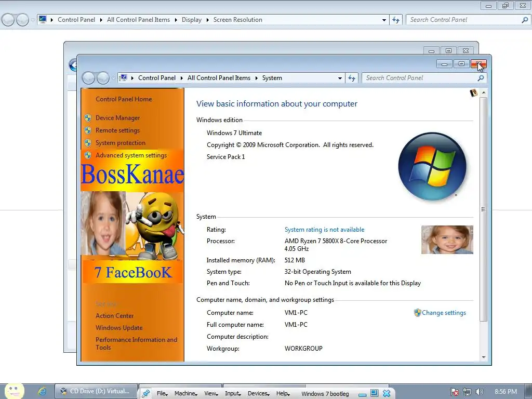Click Action Center flag tray icon
The image size is (532, 399).
click(454, 392)
